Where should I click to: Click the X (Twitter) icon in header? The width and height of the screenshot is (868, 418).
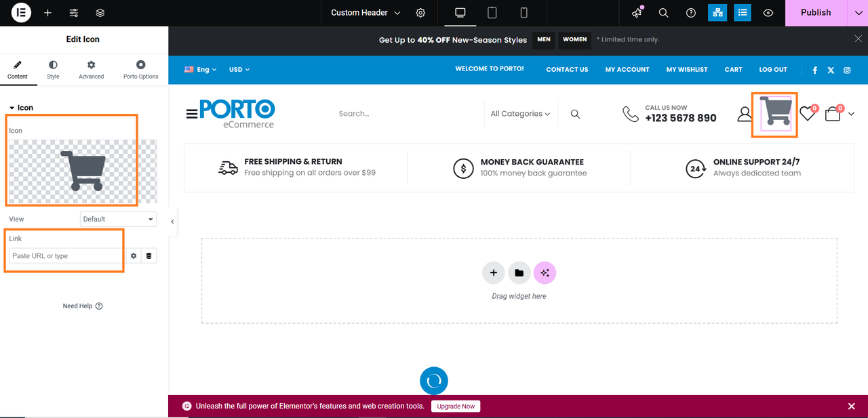[x=831, y=70]
